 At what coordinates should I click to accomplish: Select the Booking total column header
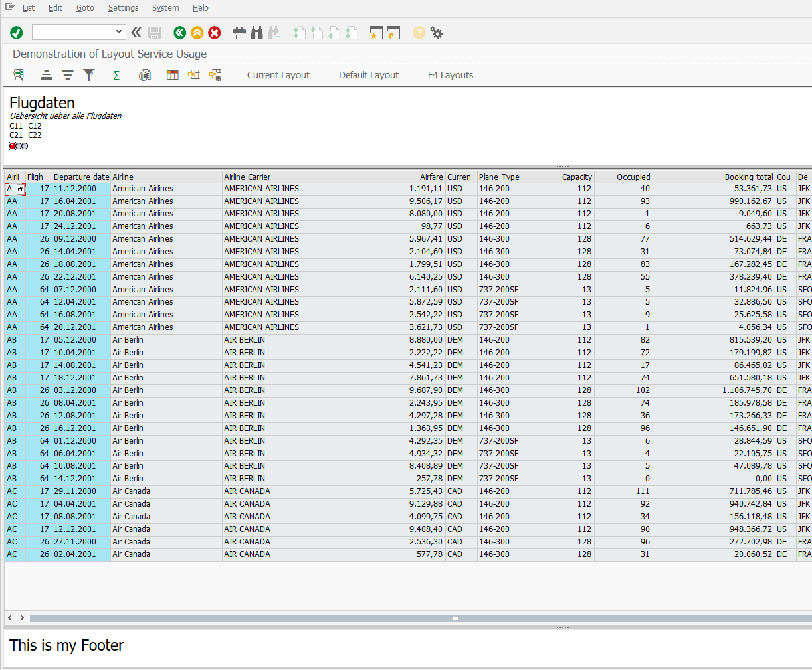pyautogui.click(x=714, y=177)
